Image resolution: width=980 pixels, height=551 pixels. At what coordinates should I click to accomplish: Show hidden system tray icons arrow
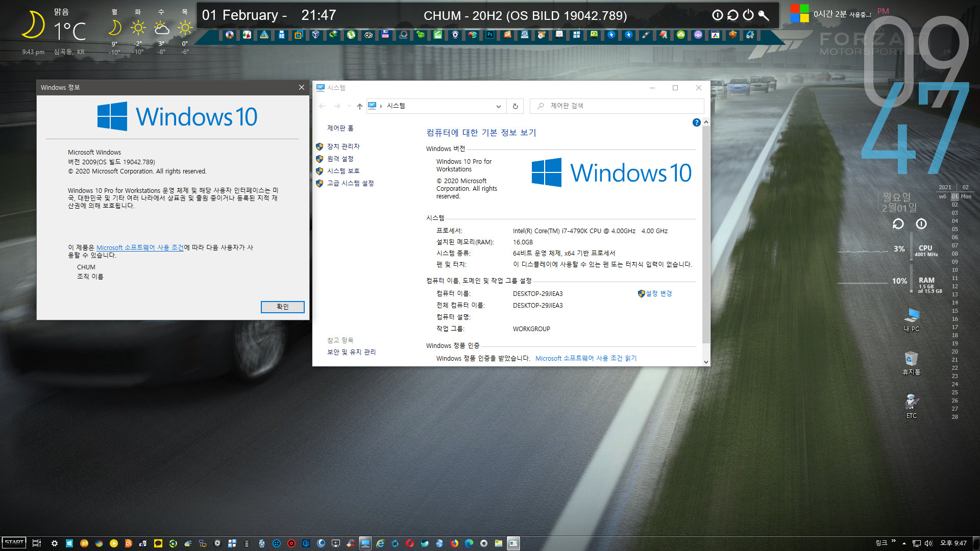[x=904, y=543]
